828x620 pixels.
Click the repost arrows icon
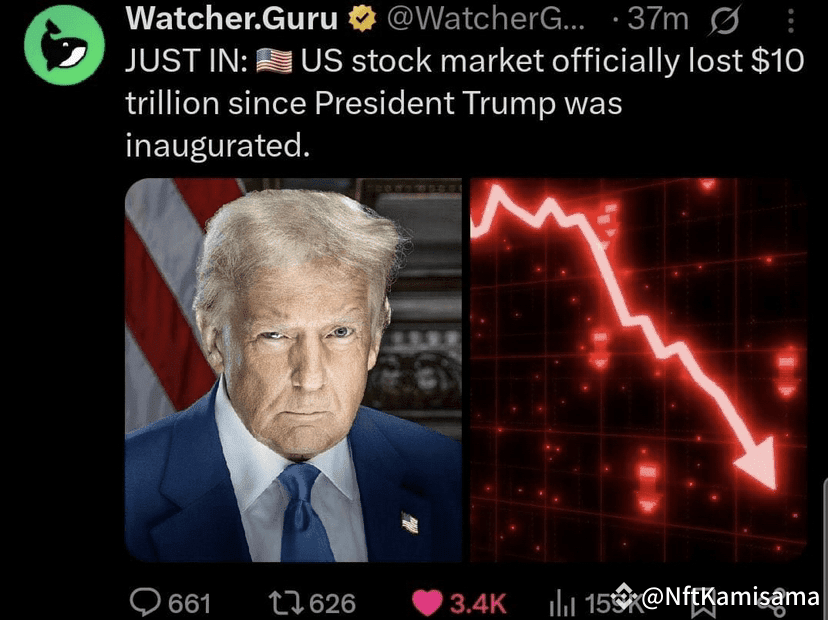[x=285, y=602]
